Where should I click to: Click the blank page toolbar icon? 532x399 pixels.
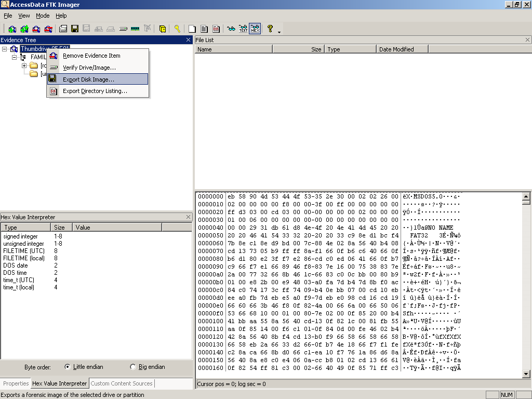coord(192,29)
